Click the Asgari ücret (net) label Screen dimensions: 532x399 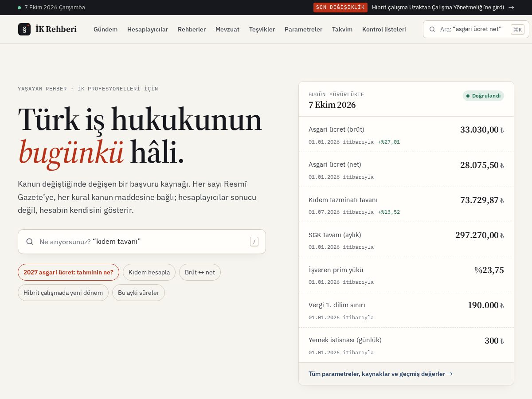click(x=335, y=164)
